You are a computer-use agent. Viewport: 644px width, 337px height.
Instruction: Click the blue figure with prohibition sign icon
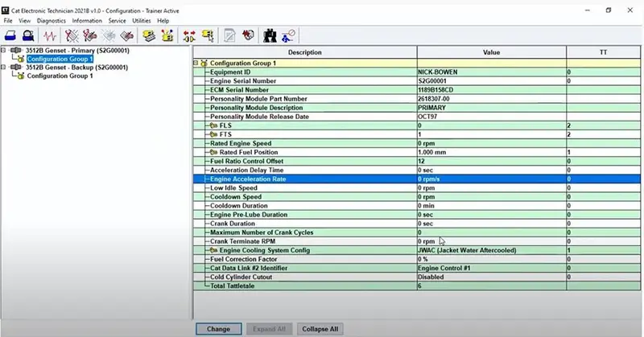[x=288, y=36]
